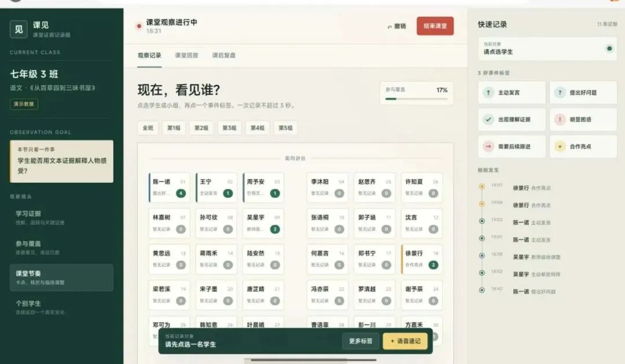Click the checkmark icon for 出现理解证据
625x364 pixels.
488,119
